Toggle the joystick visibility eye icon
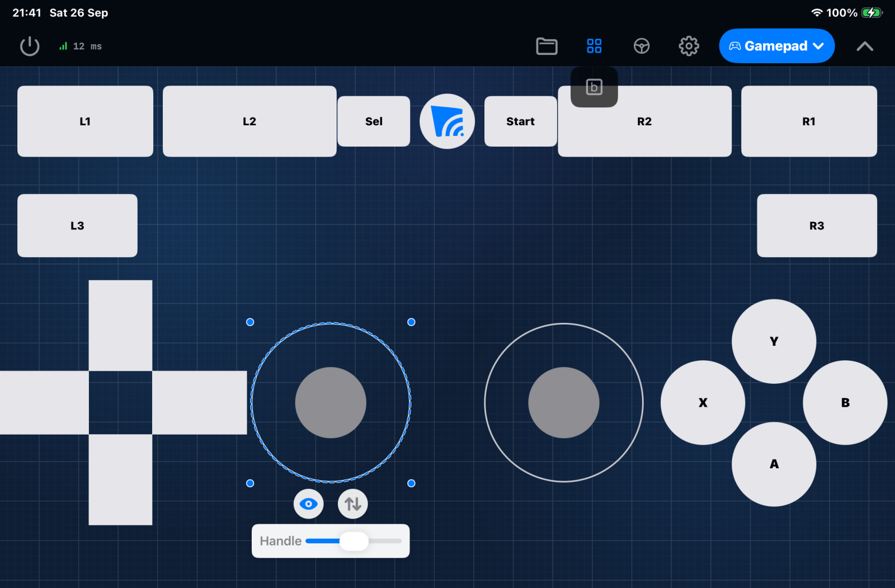Viewport: 895px width, 588px height. click(x=308, y=504)
